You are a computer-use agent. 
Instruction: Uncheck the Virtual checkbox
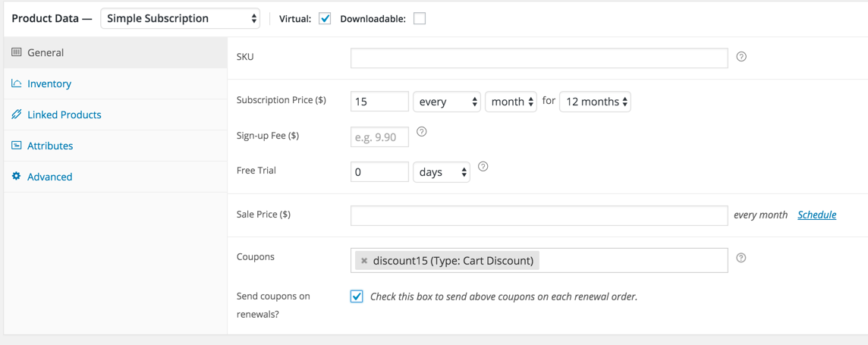[x=325, y=19]
